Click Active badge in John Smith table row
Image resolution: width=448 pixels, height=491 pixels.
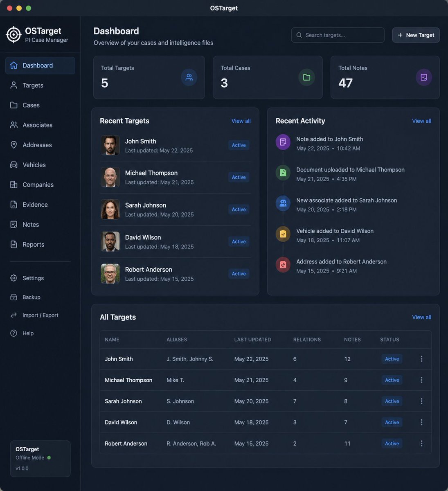(x=392, y=359)
